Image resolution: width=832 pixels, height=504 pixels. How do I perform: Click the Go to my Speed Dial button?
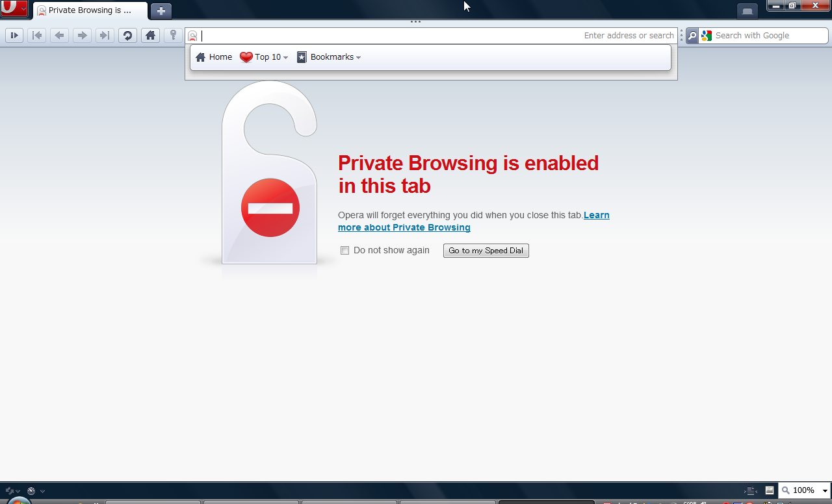tap(486, 251)
